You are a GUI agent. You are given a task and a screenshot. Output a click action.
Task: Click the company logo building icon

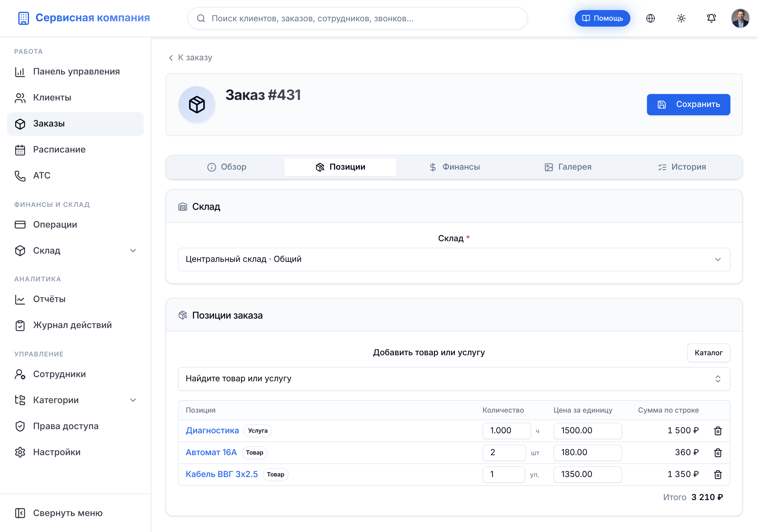(23, 18)
